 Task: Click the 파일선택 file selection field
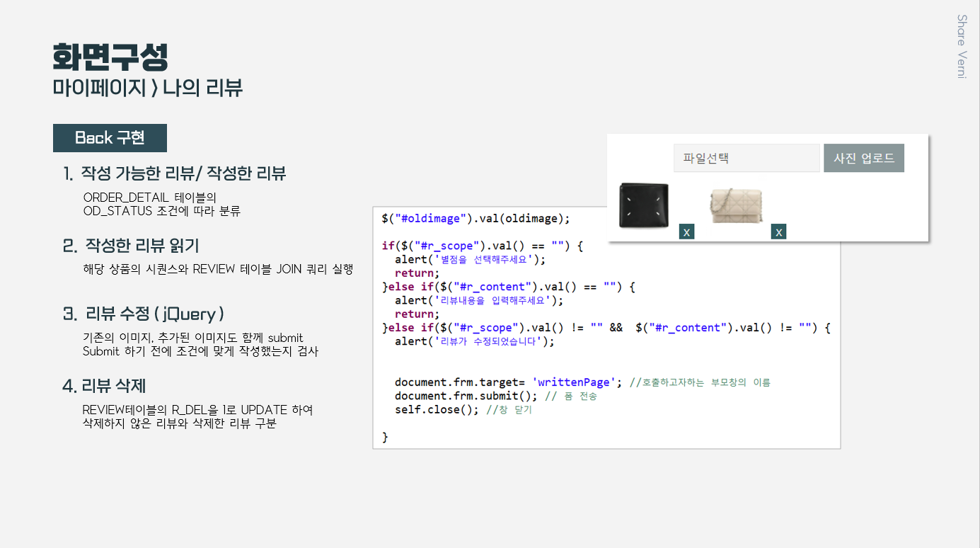pos(746,157)
